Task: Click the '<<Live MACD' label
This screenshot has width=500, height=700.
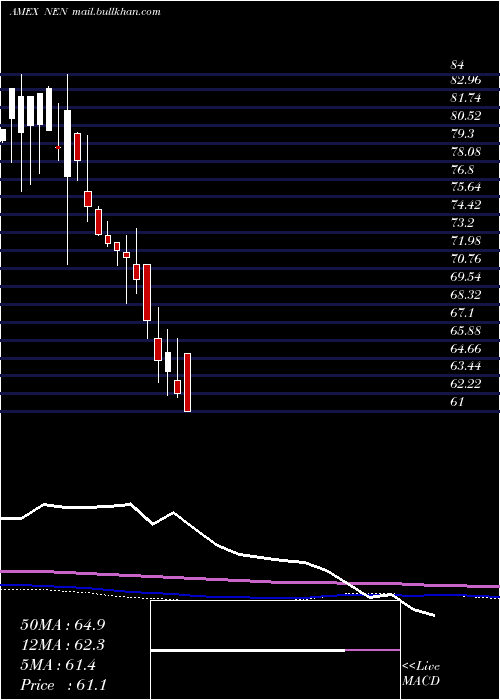Action: 421,674
